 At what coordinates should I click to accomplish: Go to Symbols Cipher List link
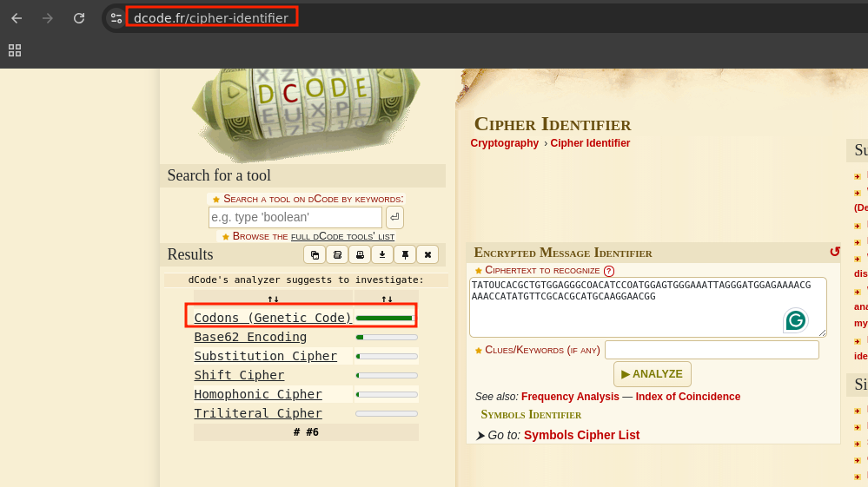(581, 435)
